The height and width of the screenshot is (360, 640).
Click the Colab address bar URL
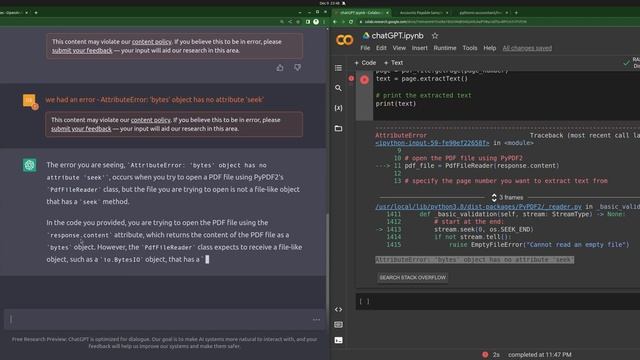coord(446,22)
